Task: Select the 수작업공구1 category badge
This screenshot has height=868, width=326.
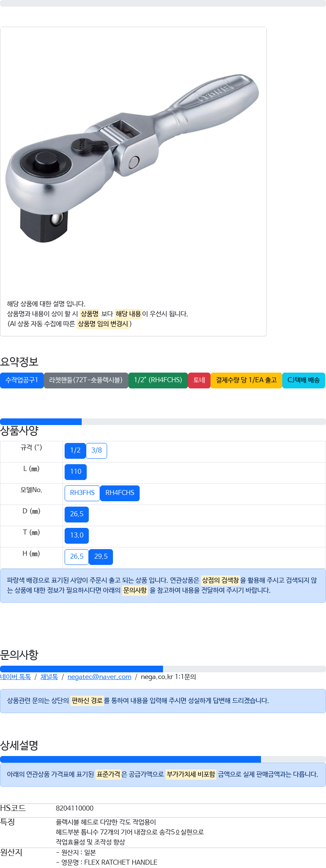Action: pyautogui.click(x=22, y=380)
